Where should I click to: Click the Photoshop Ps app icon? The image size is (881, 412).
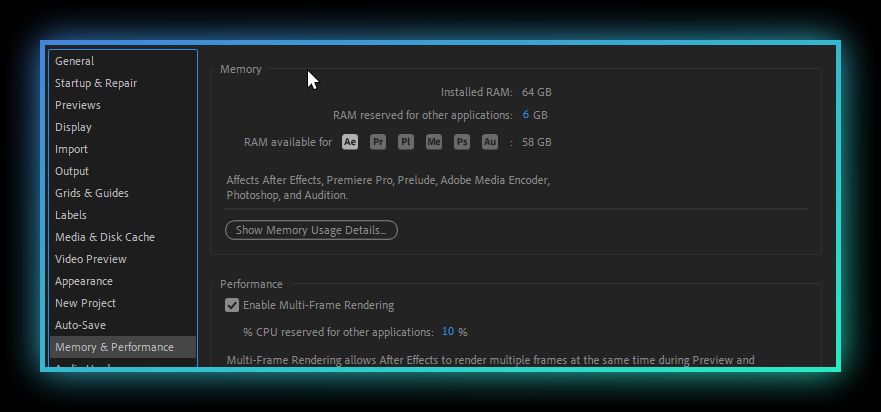[462, 142]
